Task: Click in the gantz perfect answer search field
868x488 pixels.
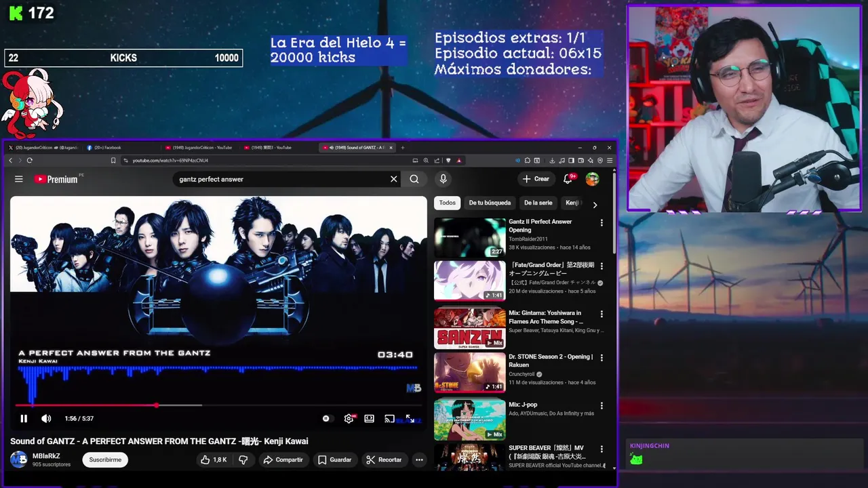Action: [x=281, y=179]
